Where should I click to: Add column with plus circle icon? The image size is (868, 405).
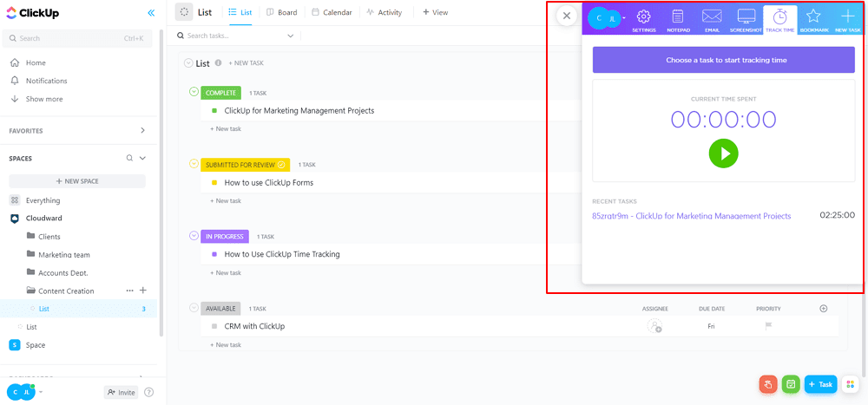[823, 309]
